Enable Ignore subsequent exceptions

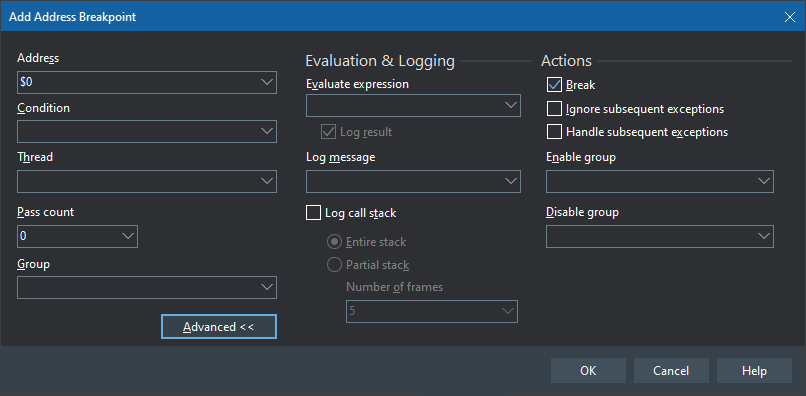[554, 109]
